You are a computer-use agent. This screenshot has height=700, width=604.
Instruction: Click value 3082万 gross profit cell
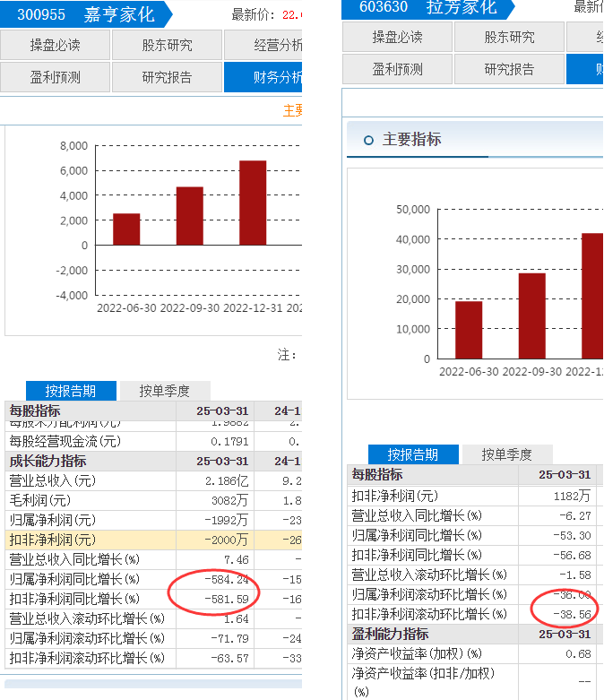pos(229,500)
